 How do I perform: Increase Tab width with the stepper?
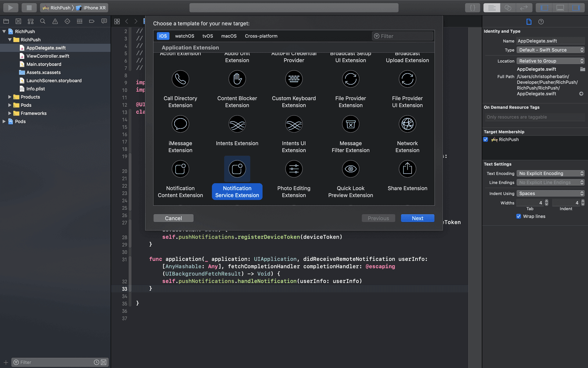pyautogui.click(x=546, y=201)
